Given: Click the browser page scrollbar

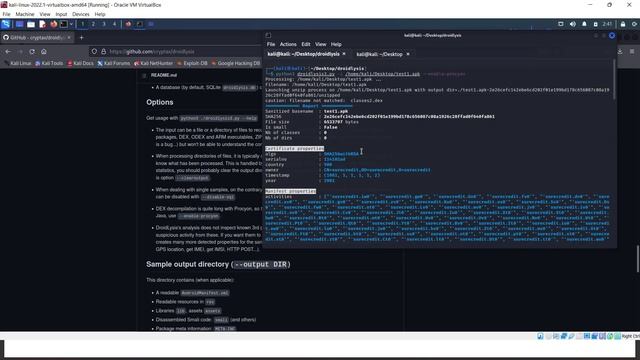Looking at the screenshot, I should 638,258.
